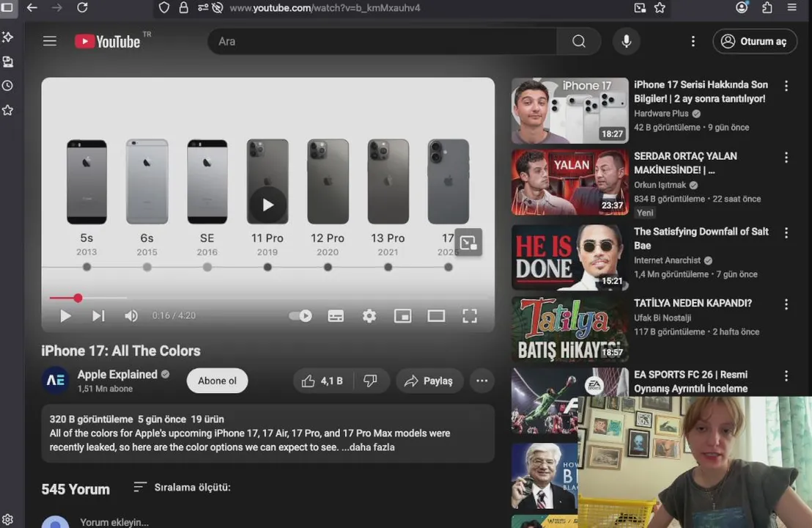Click the large center play overlay
812x528 pixels.
(x=267, y=205)
